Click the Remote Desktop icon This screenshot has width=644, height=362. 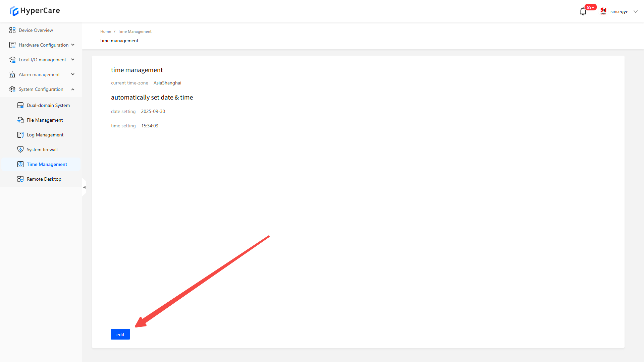tap(20, 179)
